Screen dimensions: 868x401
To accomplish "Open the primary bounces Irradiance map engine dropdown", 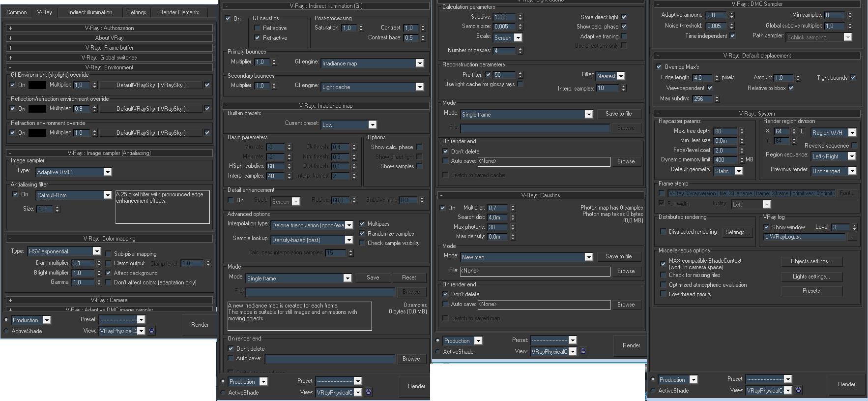I will point(372,63).
